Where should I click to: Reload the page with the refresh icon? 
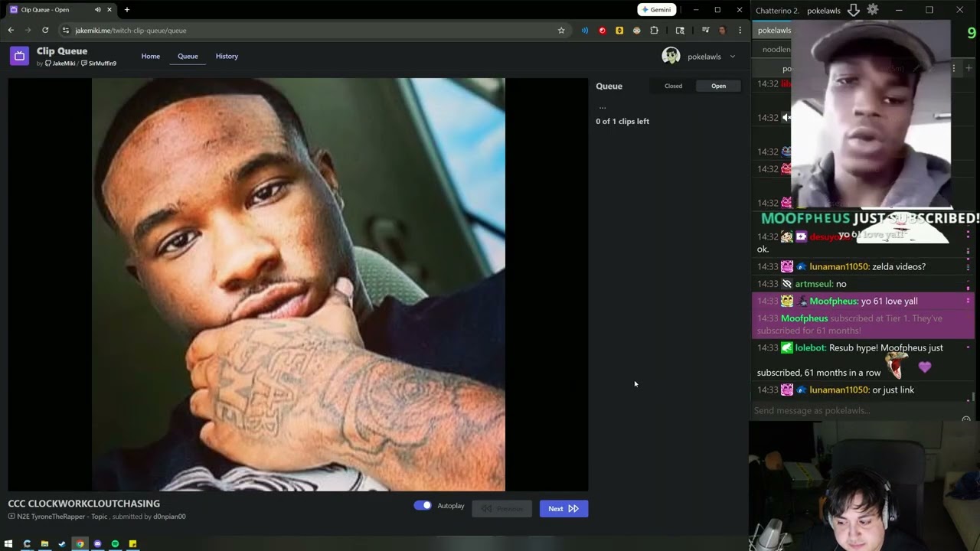[x=45, y=31]
